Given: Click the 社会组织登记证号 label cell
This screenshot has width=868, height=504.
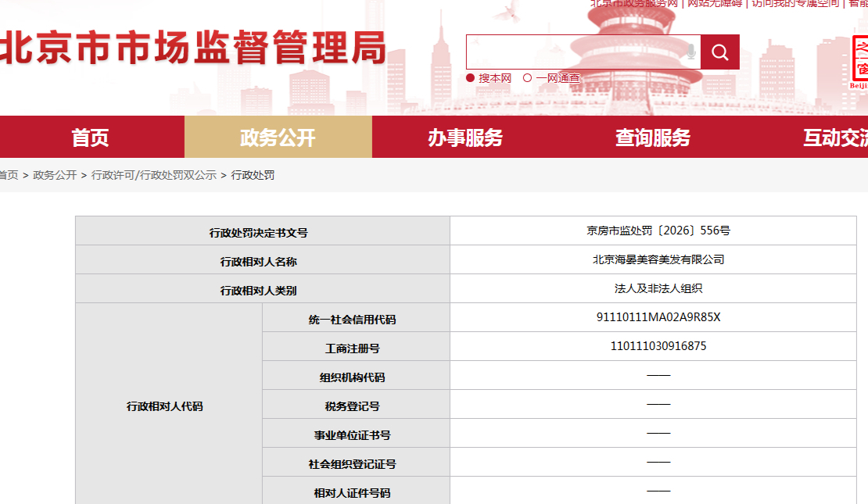Looking at the screenshot, I should pyautogui.click(x=356, y=462).
